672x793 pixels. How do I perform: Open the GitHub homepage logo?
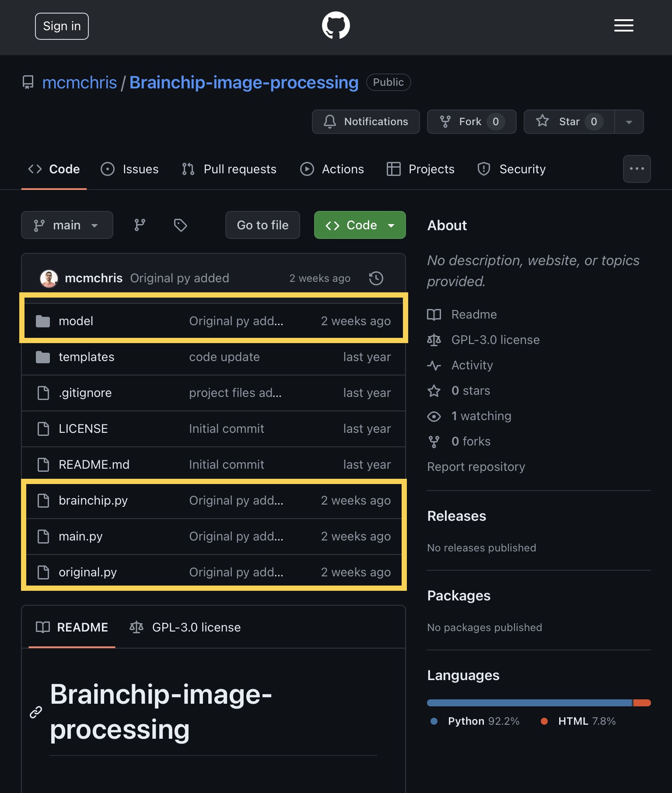point(336,25)
